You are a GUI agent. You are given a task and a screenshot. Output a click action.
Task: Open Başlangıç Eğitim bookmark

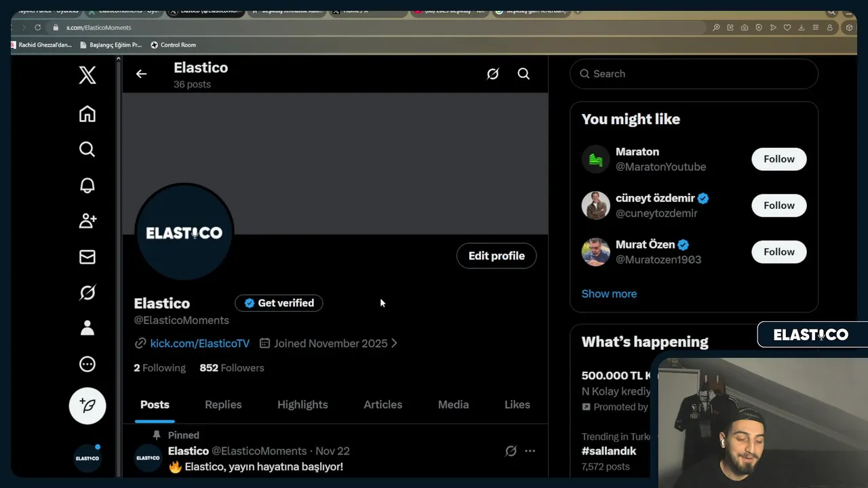(111, 45)
